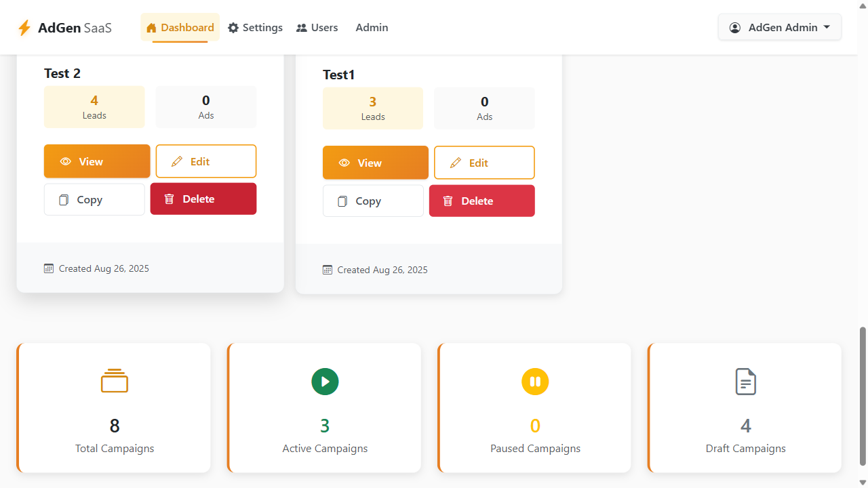Click the Leads count box on Test 2
Image resolution: width=868 pixels, height=488 pixels.
[94, 107]
